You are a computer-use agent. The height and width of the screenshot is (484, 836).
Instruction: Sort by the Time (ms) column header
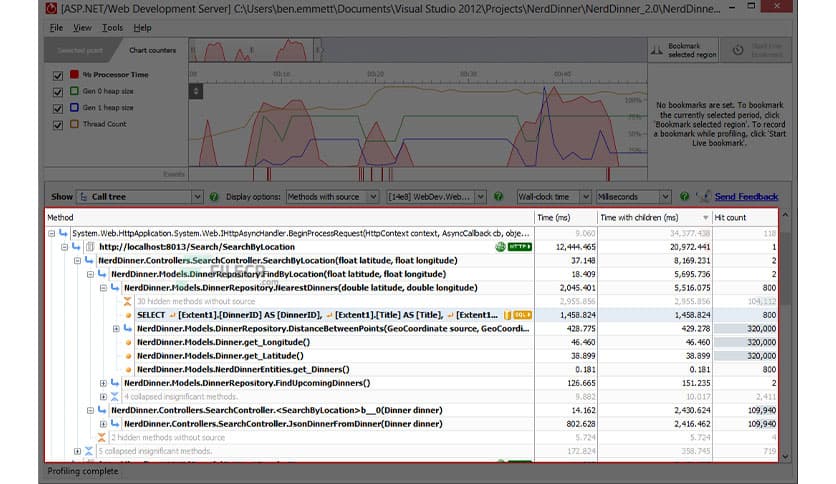pos(566,217)
